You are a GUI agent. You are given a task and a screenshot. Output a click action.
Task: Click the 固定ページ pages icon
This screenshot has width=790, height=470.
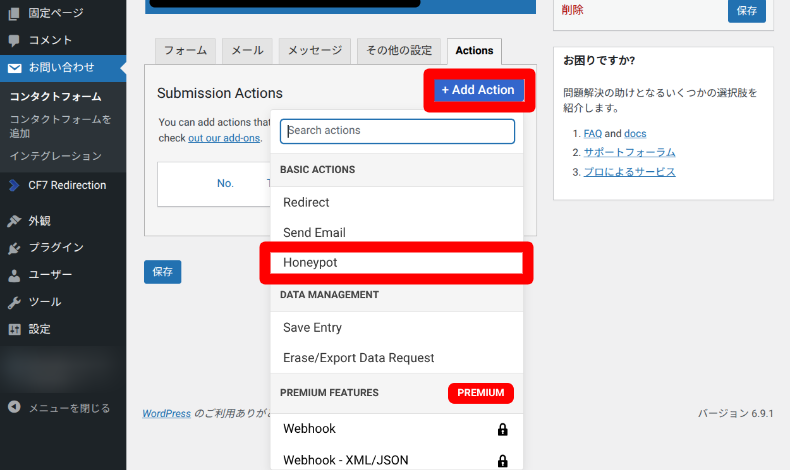tap(14, 14)
